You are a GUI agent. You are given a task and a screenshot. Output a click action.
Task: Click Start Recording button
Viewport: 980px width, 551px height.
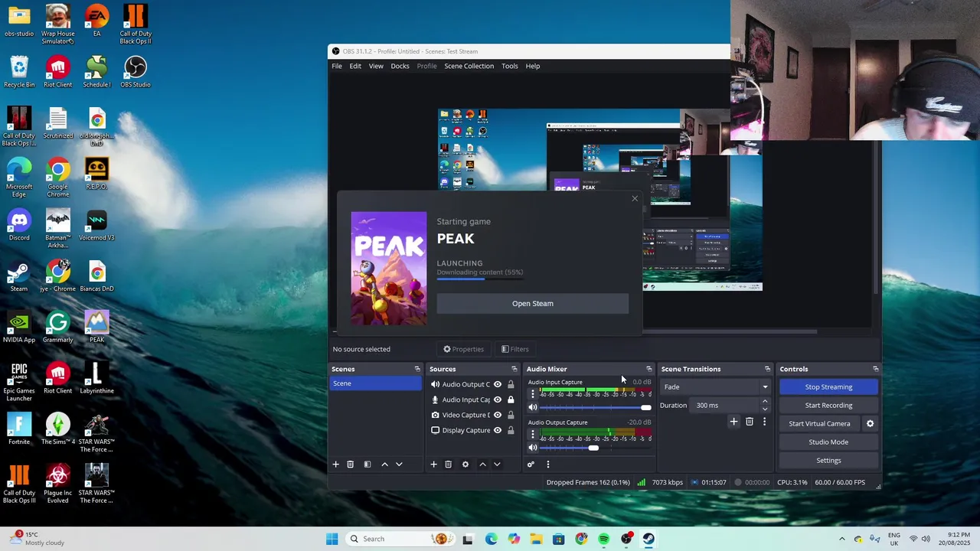[828, 406]
